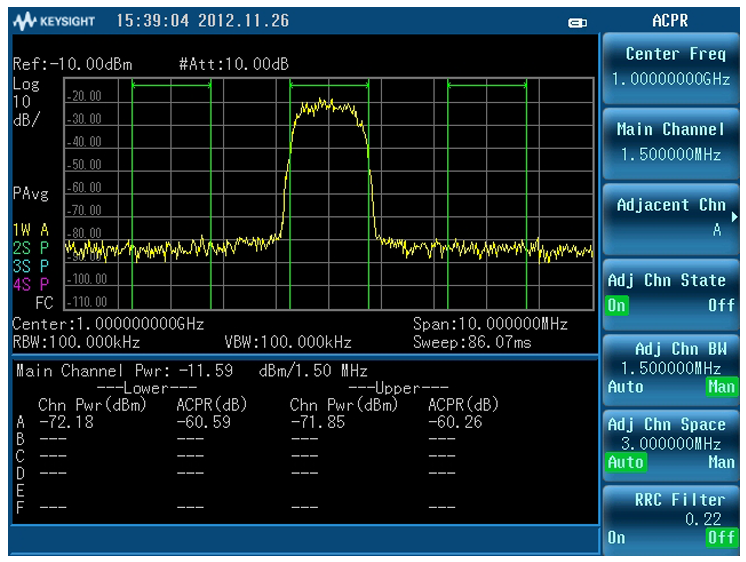Click the 1.500000MHz Adj Chn BW value
This screenshot has width=746, height=562.
click(671, 368)
